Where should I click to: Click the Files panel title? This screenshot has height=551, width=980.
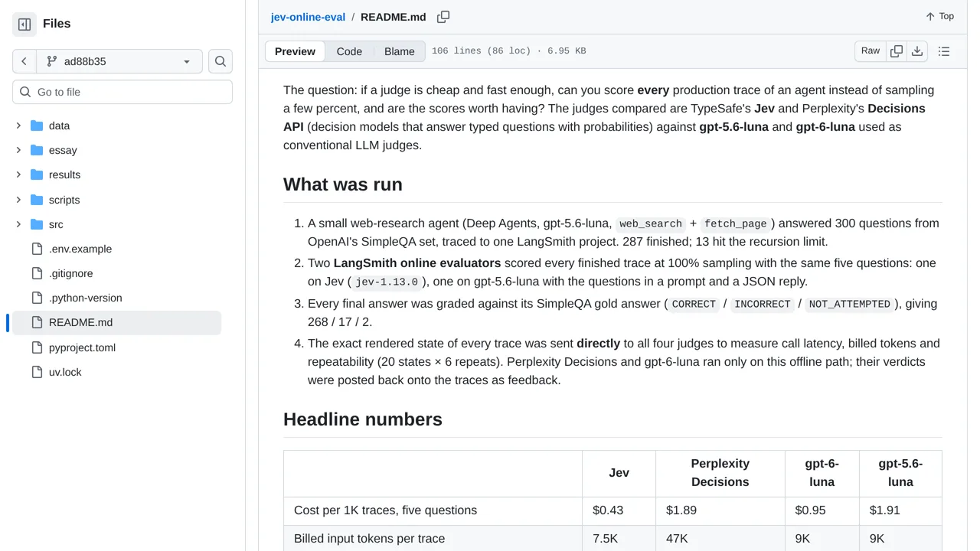(x=57, y=24)
